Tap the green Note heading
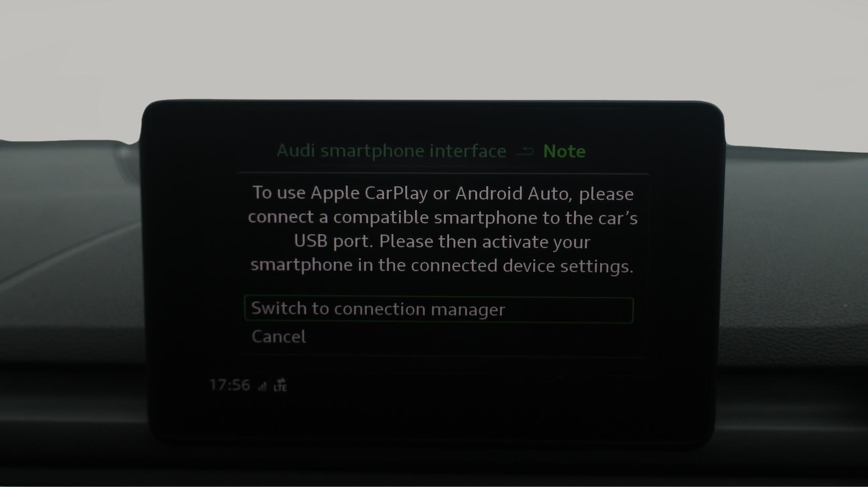This screenshot has height=487, width=868. pyautogui.click(x=564, y=151)
